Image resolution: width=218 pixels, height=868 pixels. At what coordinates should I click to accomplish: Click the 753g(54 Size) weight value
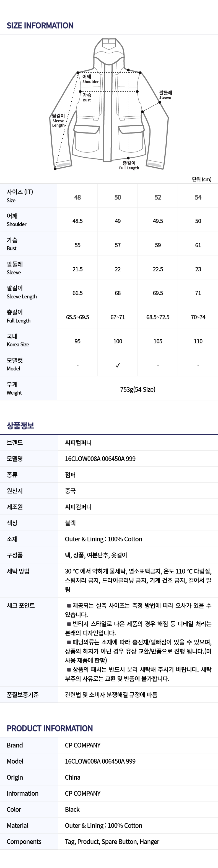pos(137,389)
